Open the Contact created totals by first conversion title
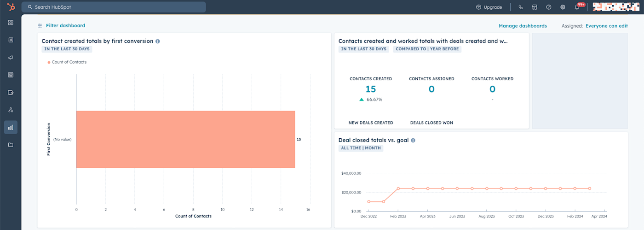The height and width of the screenshot is (230, 644). point(98,41)
